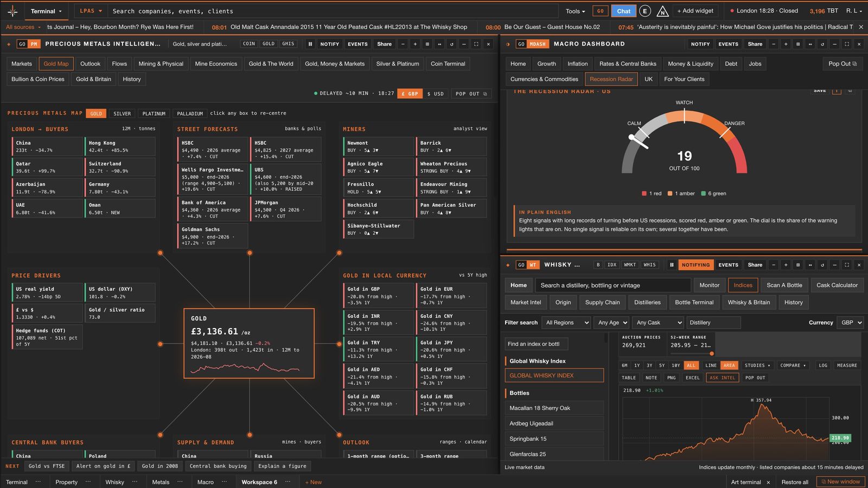This screenshot has width=868, height=488.
Task: Select PALLADIUM in the precious metals map
Action: click(190, 113)
